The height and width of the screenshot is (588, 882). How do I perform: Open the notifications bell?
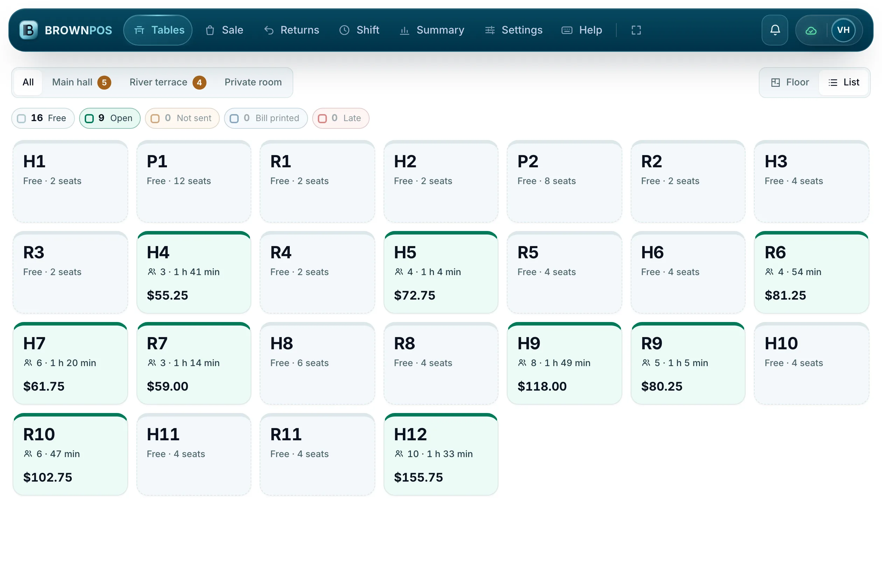point(775,30)
